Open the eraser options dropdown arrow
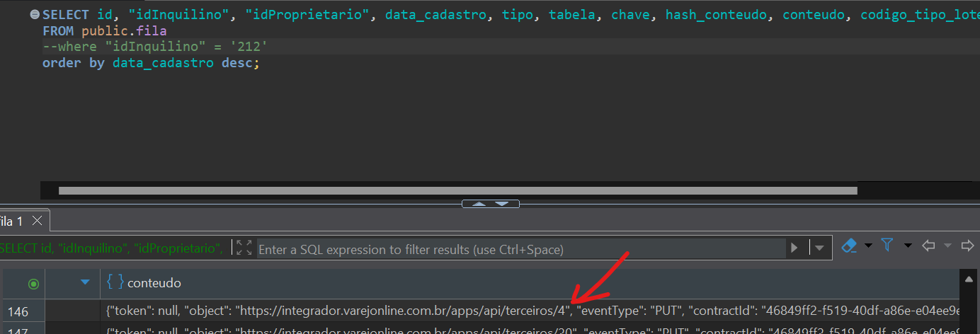 (868, 246)
